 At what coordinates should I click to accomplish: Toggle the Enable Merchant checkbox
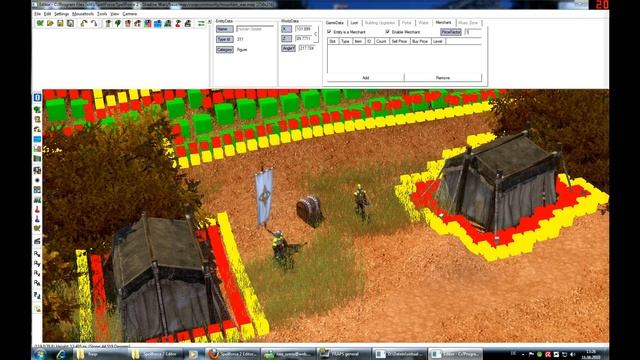[387, 31]
